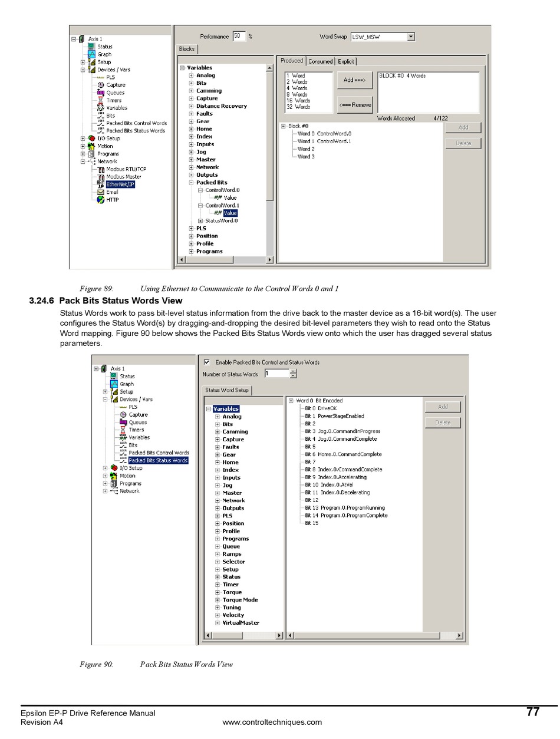
Task: Click the Delete button in Status Word Setup
Action: pyautogui.click(x=443, y=423)
